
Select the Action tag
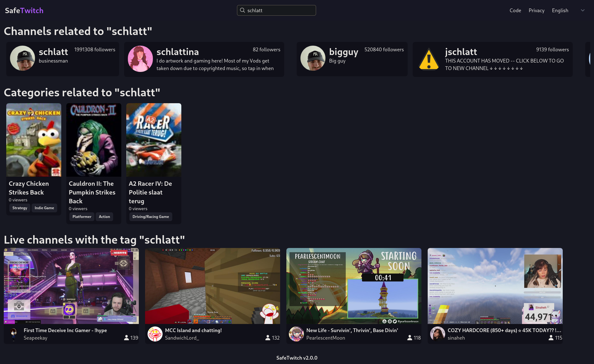click(104, 217)
